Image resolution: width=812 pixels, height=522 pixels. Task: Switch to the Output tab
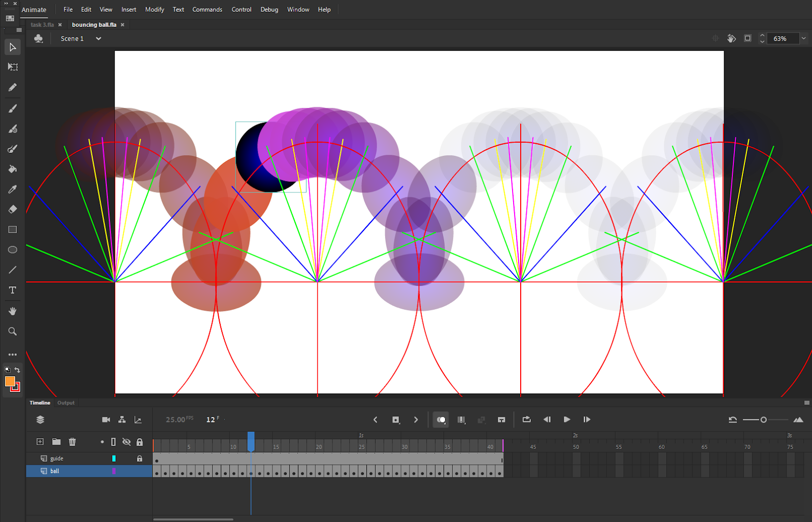pos(66,403)
